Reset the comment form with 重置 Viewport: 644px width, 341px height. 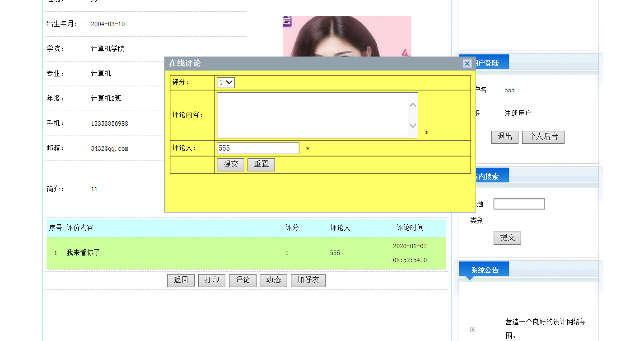(x=261, y=165)
